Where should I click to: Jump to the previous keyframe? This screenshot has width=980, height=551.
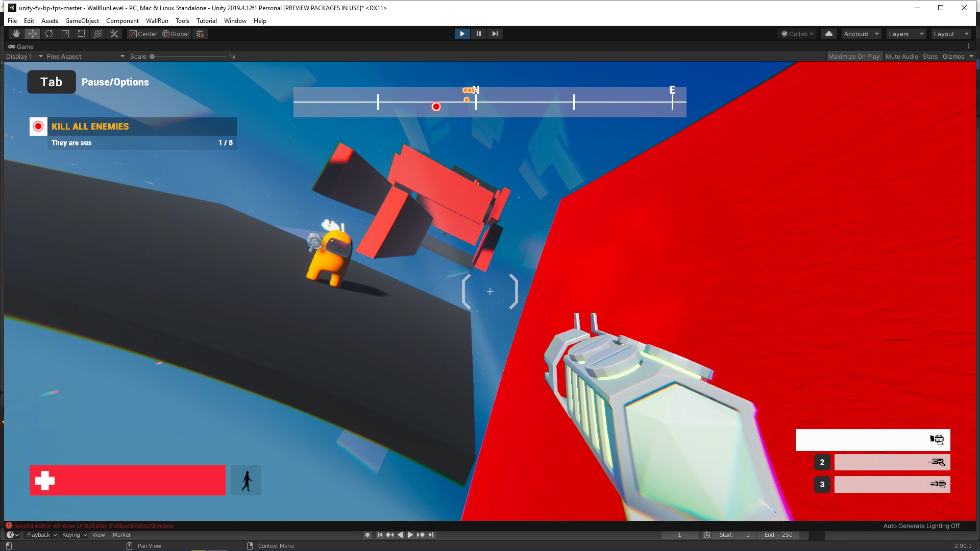[390, 535]
